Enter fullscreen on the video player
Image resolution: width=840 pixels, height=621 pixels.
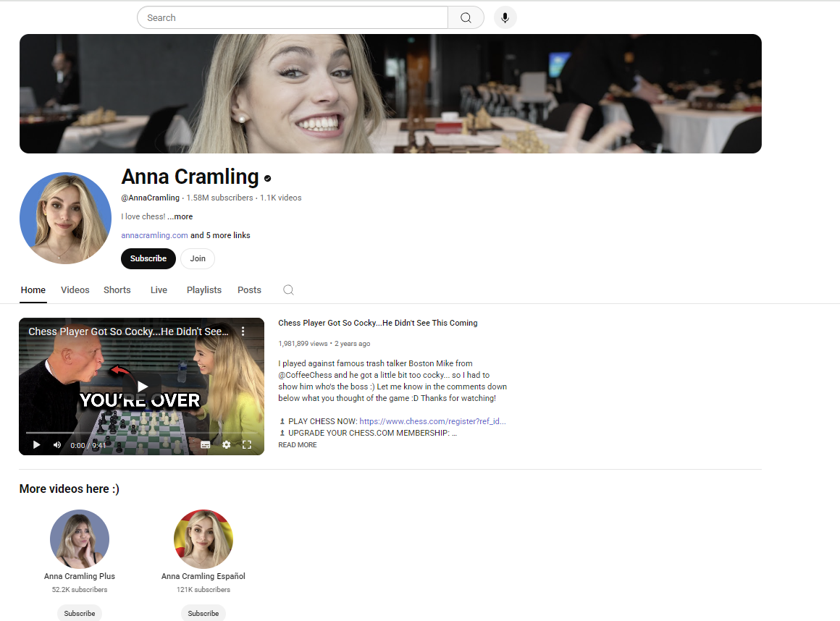point(247,445)
